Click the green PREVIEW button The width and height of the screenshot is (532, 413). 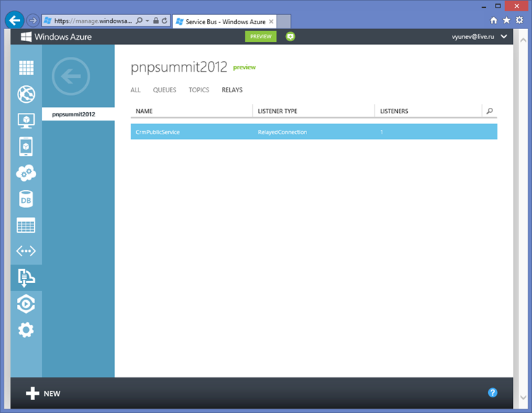[x=260, y=36]
